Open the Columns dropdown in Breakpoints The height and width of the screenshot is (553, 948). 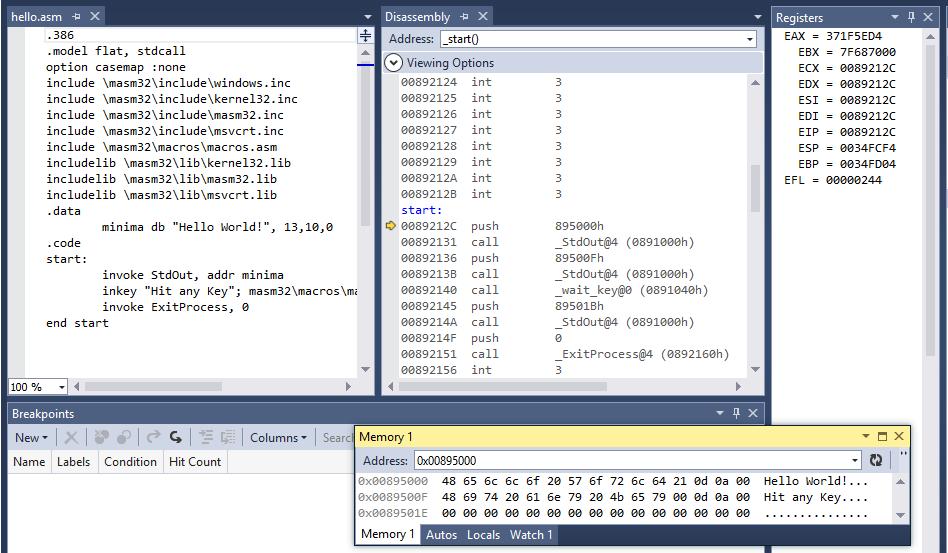278,438
